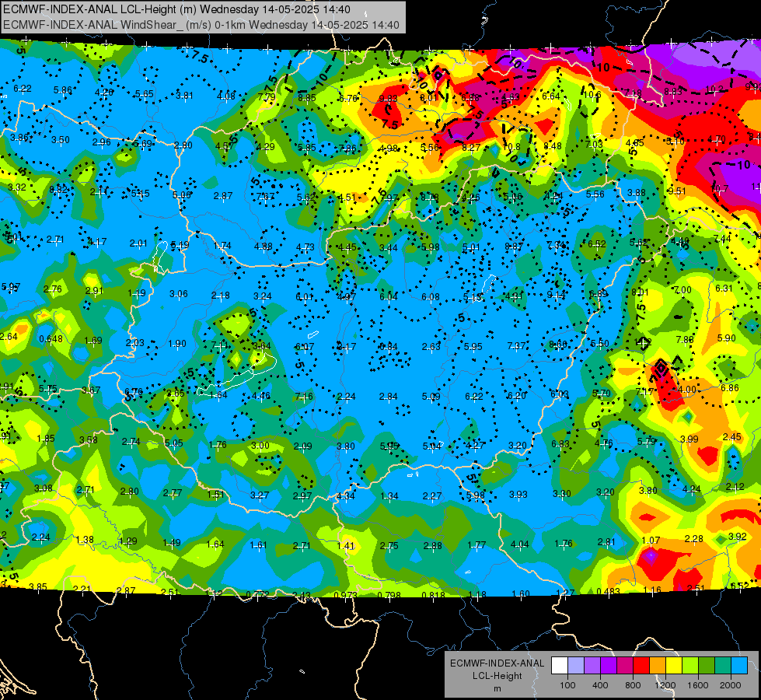This screenshot has width=761, height=700.
Task: Click the magenta swatch in the legend
Action: click(625, 666)
